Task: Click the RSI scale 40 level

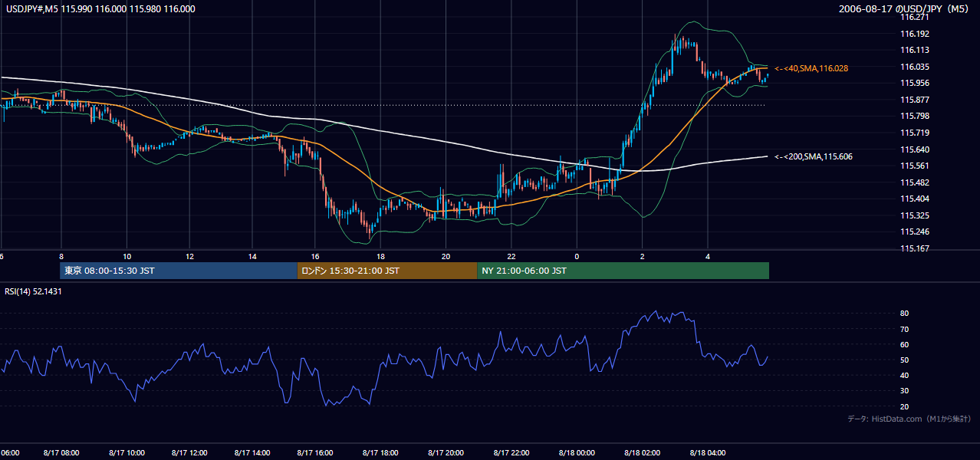Action: click(905, 375)
